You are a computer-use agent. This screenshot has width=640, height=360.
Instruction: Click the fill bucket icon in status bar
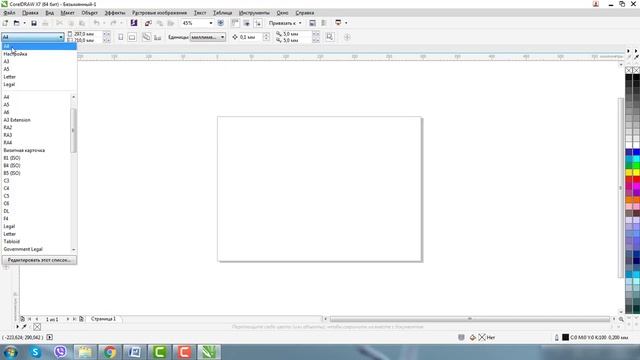pos(473,337)
